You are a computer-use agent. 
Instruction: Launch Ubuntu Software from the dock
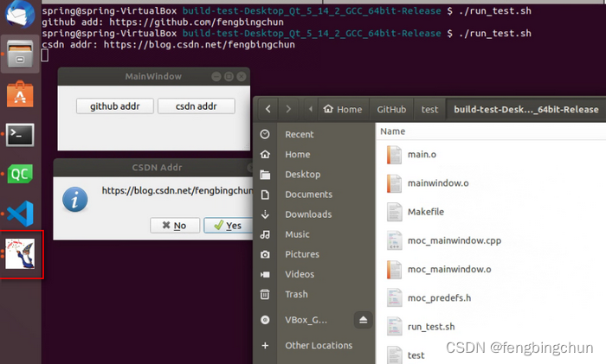click(x=20, y=94)
